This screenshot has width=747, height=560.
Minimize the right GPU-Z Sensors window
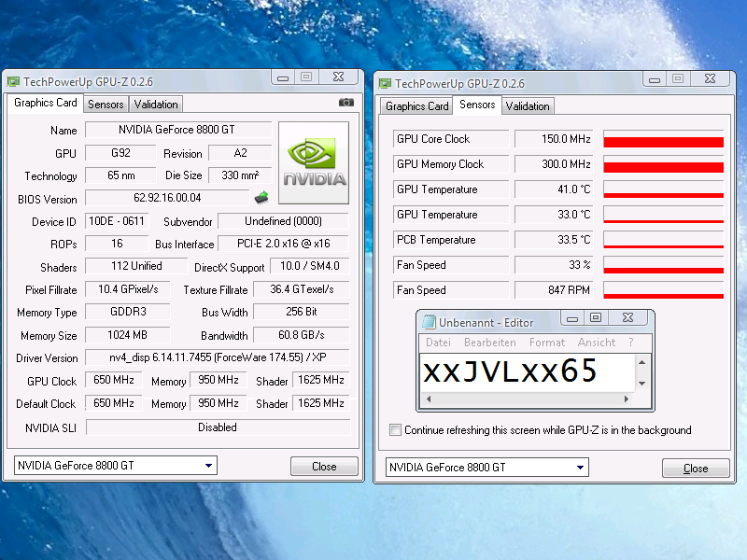point(655,79)
